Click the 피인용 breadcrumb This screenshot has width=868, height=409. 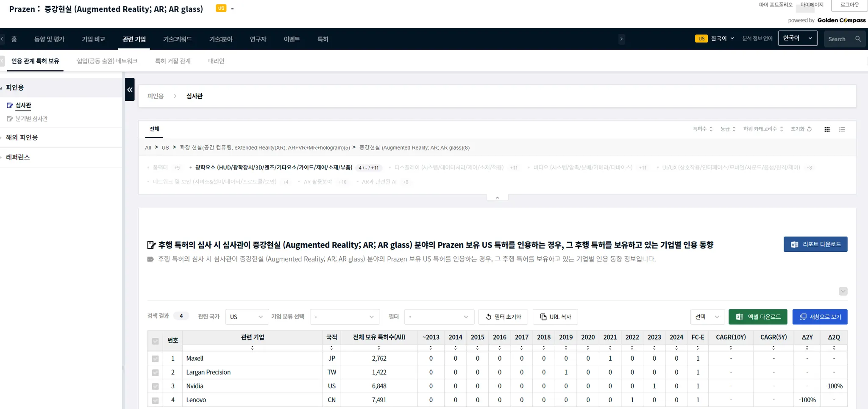(156, 96)
